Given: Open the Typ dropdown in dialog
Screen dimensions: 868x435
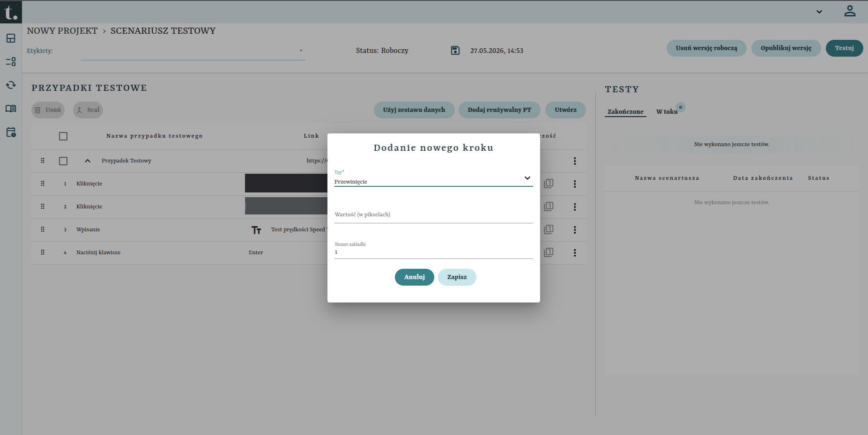Looking at the screenshot, I should tap(433, 178).
